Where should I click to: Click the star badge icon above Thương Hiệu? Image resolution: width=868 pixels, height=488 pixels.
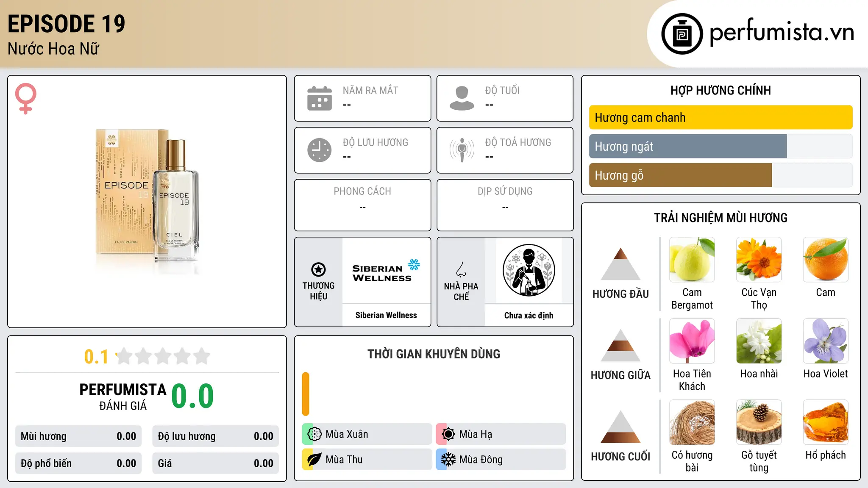tap(318, 269)
